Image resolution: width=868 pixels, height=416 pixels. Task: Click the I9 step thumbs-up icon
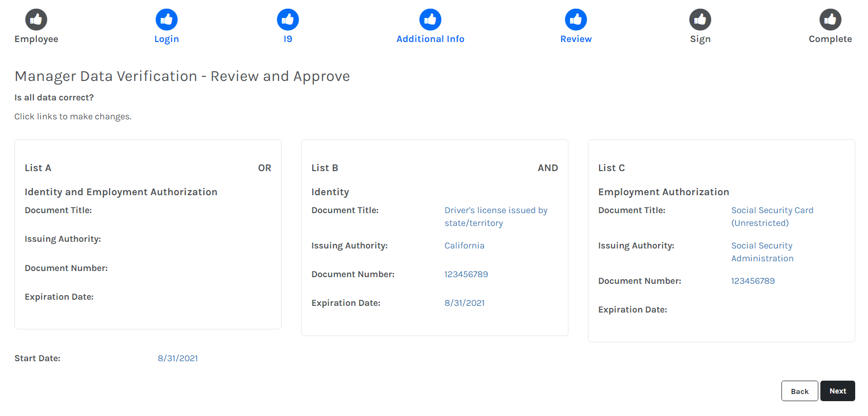click(288, 19)
